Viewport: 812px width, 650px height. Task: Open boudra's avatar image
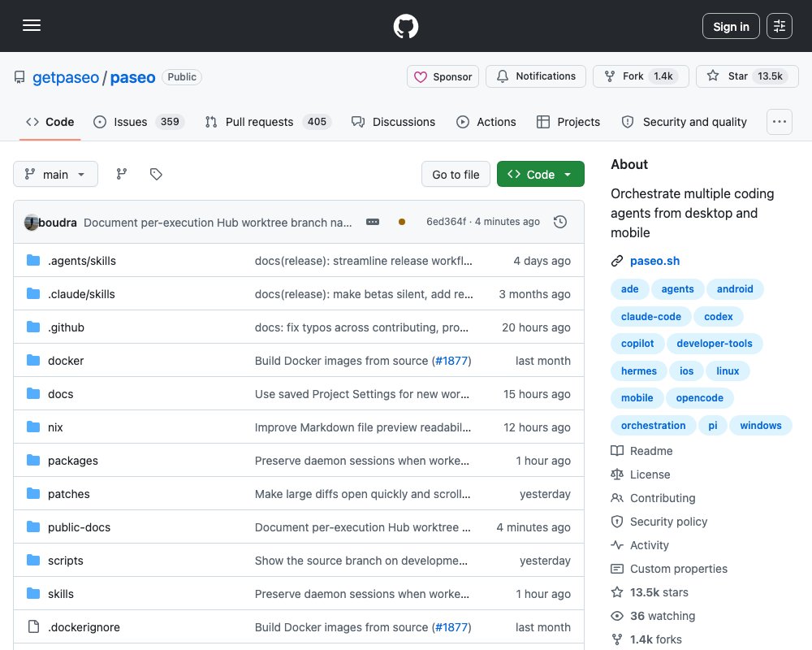[31, 223]
